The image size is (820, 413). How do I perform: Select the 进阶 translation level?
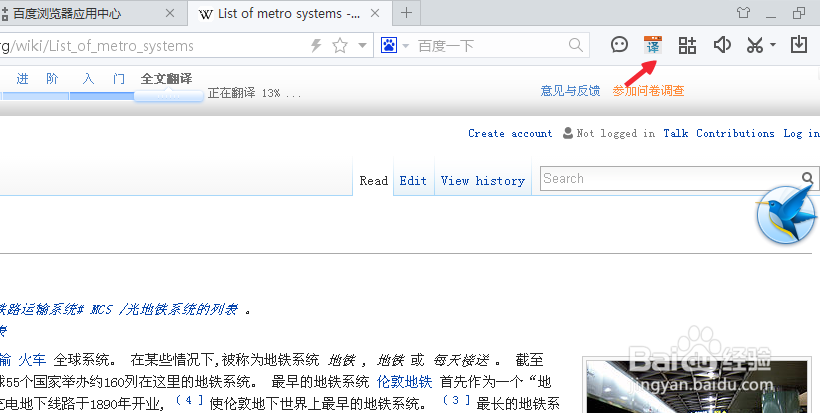[x=37, y=79]
